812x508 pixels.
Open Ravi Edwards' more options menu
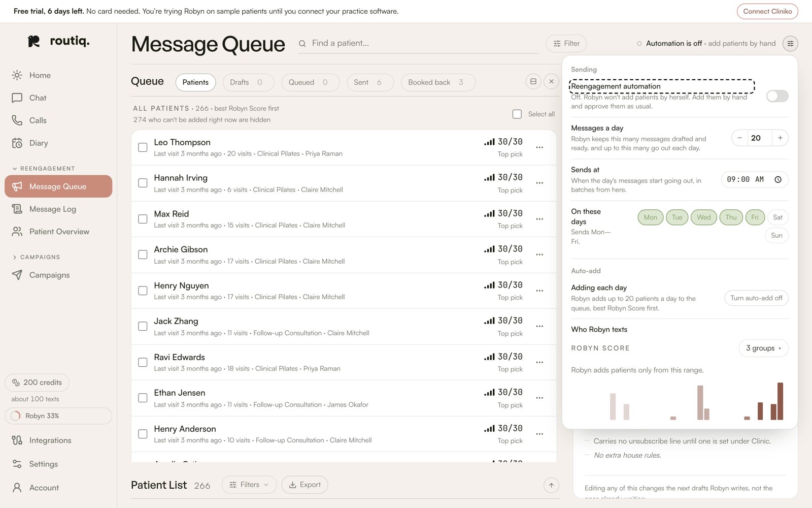pos(539,362)
